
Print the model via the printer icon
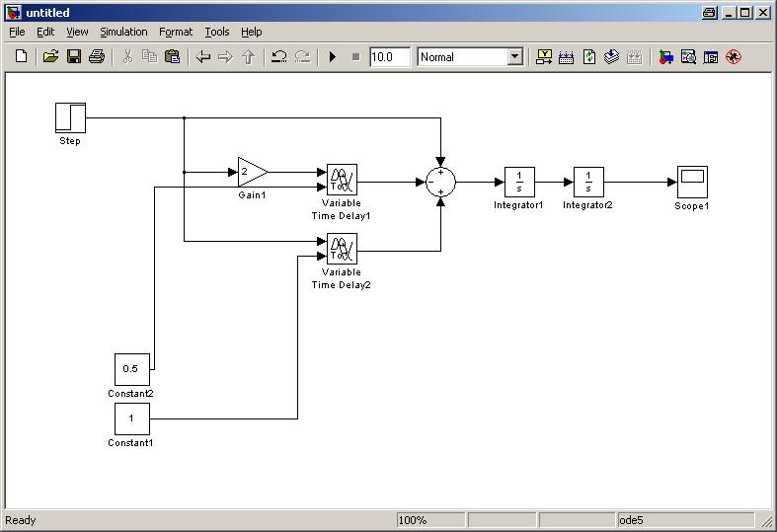[97, 57]
